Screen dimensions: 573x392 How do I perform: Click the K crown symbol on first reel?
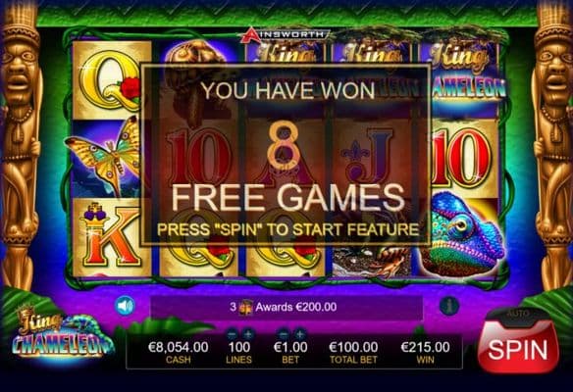112,237
